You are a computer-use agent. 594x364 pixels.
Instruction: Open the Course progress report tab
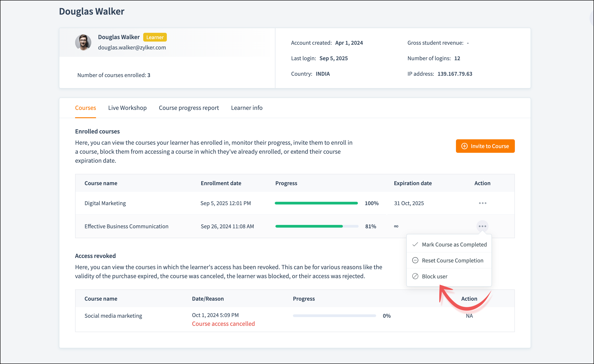click(188, 108)
